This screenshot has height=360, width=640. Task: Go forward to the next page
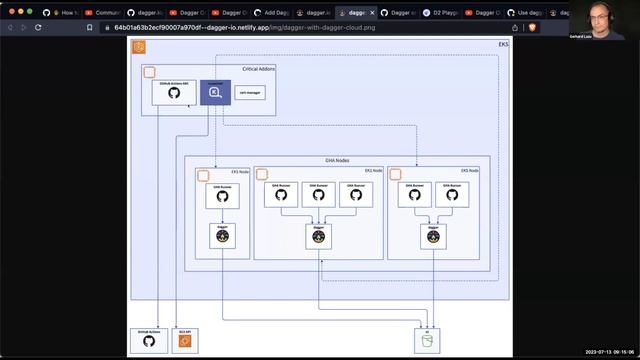point(24,27)
